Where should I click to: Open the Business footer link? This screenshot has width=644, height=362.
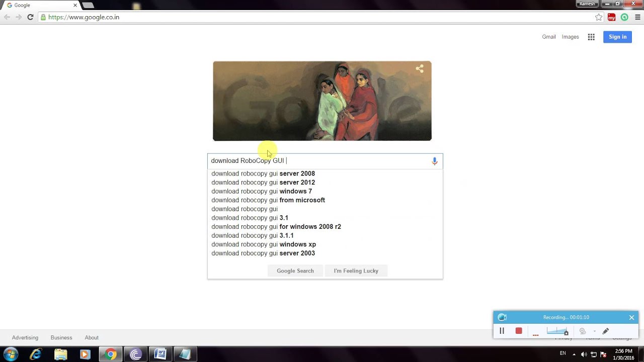61,338
